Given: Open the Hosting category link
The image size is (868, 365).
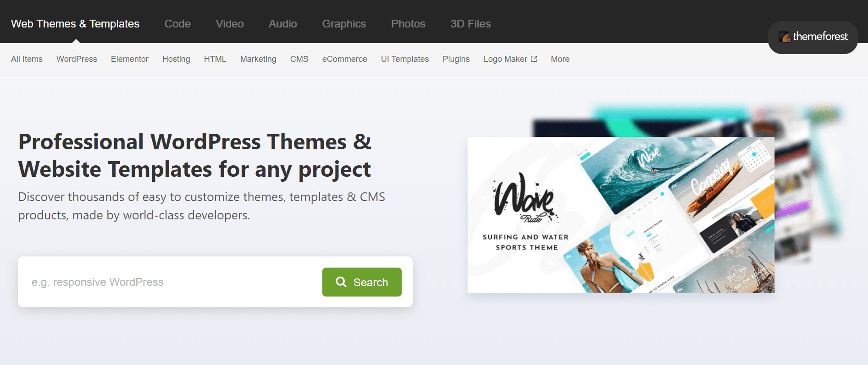Looking at the screenshot, I should click(176, 59).
